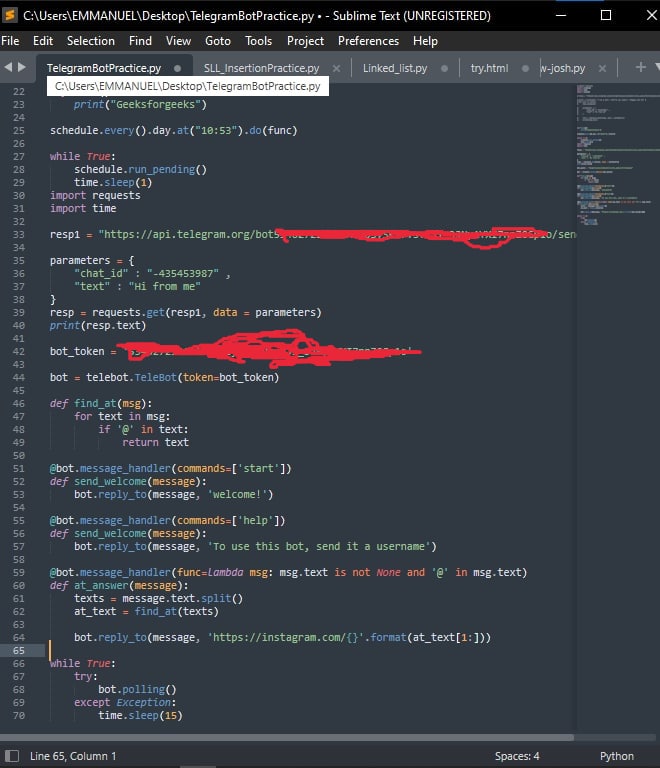The width and height of the screenshot is (660, 768).
Task: Click Line 65, Column 1 status text
Action: [73, 756]
